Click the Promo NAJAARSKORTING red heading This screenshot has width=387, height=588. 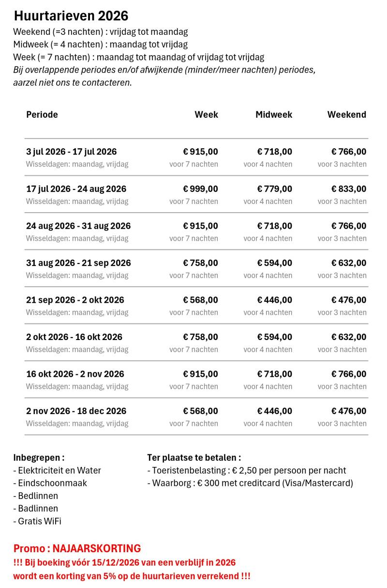tap(77, 549)
